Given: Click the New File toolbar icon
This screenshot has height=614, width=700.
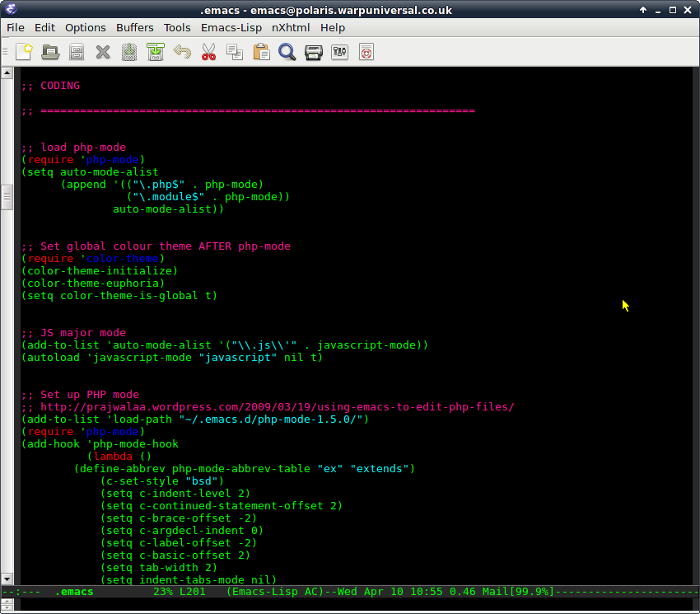Looking at the screenshot, I should (x=24, y=52).
